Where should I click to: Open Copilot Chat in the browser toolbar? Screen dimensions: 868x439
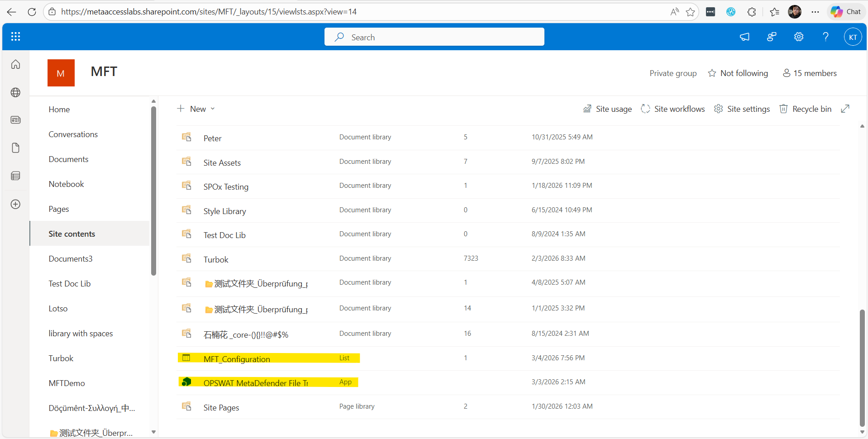tap(845, 11)
